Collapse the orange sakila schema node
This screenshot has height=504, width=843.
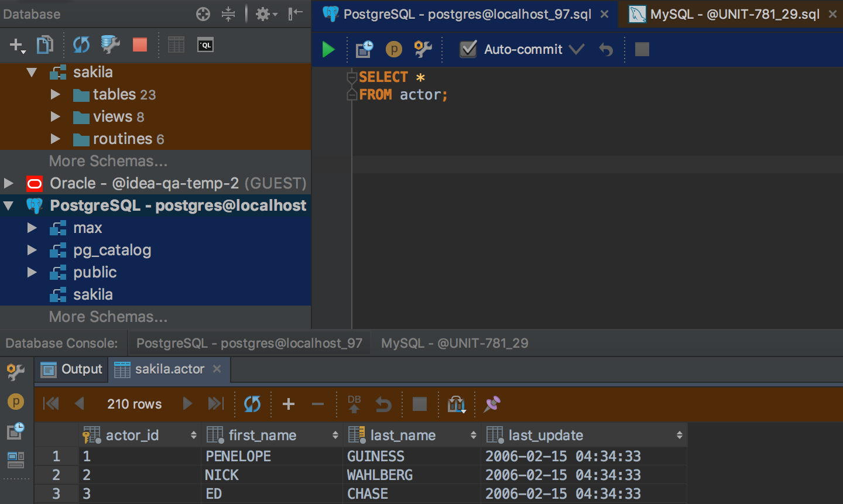pos(32,73)
